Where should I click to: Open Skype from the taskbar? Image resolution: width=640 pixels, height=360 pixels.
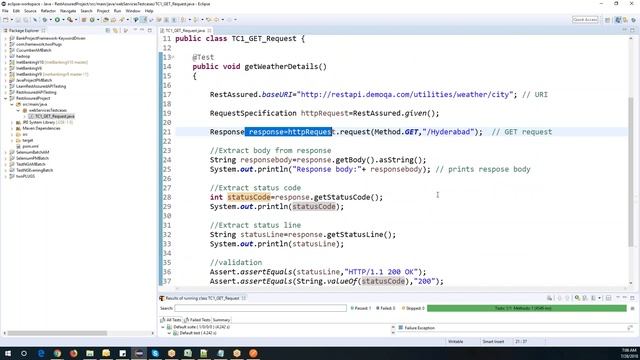tap(155, 353)
